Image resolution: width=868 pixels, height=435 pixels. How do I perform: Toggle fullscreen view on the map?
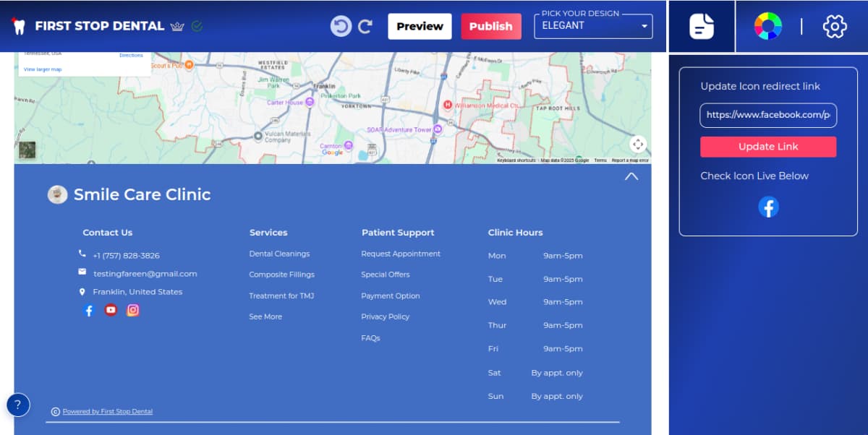pos(637,144)
